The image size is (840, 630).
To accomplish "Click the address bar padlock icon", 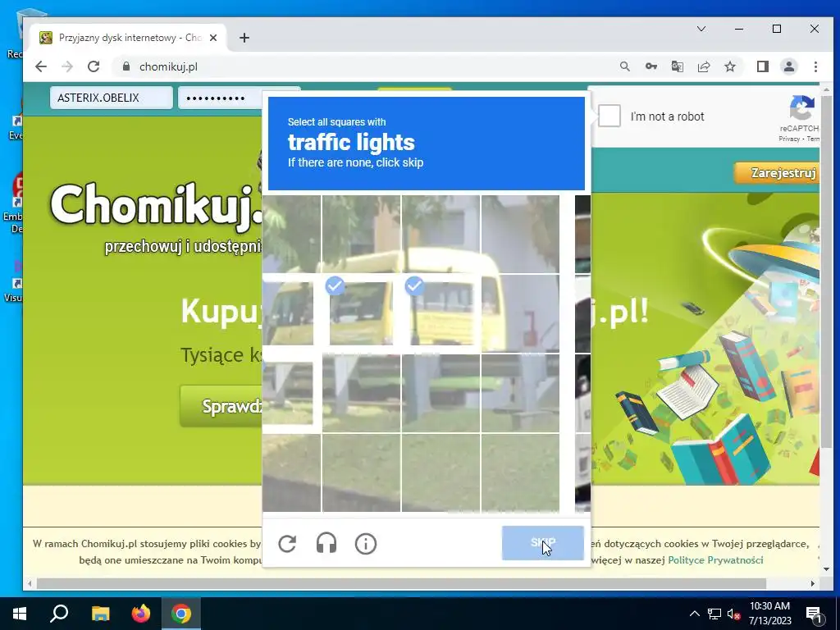I will coord(126,66).
